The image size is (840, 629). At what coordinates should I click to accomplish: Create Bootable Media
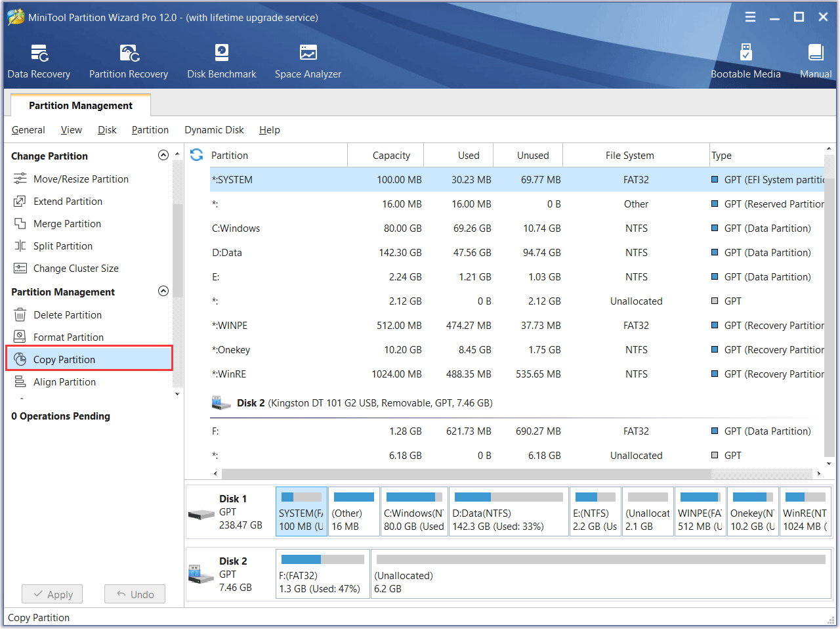[x=745, y=62]
